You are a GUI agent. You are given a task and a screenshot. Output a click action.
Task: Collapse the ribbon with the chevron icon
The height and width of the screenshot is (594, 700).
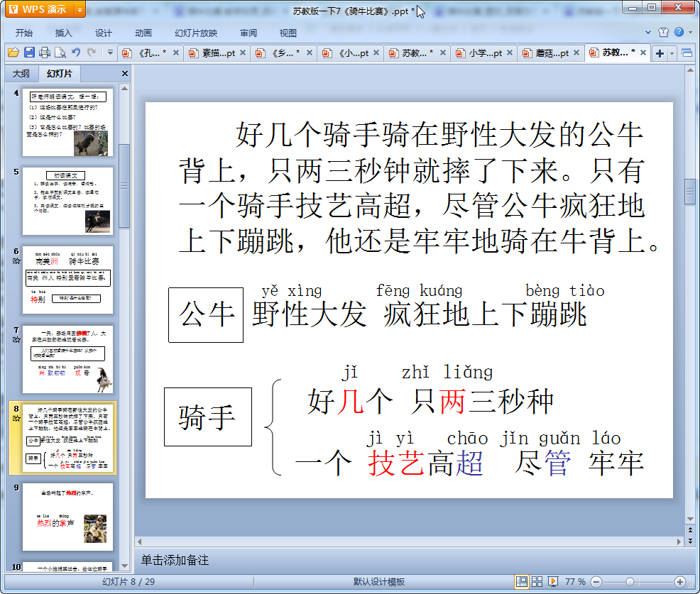(648, 33)
